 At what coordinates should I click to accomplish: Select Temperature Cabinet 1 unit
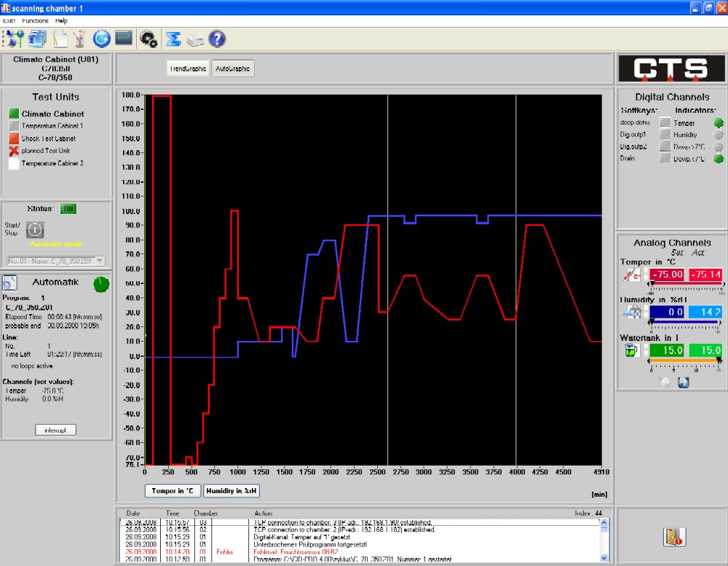click(52, 126)
